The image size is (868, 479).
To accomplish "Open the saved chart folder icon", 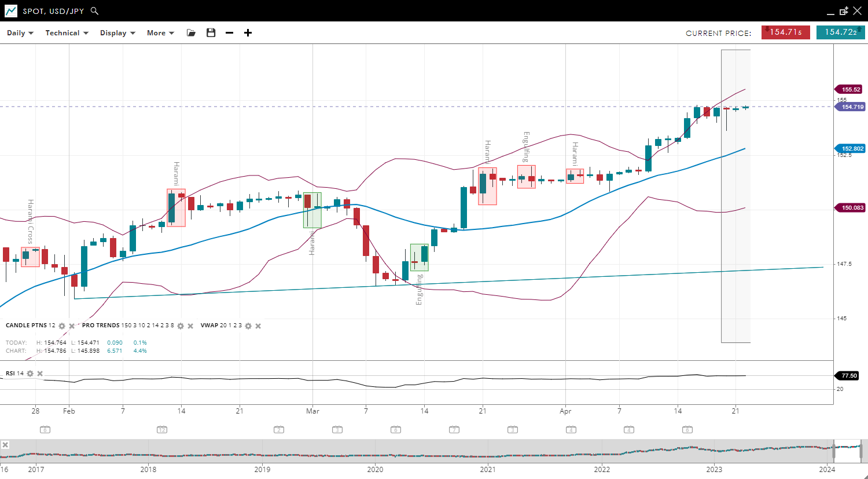I will 191,33.
